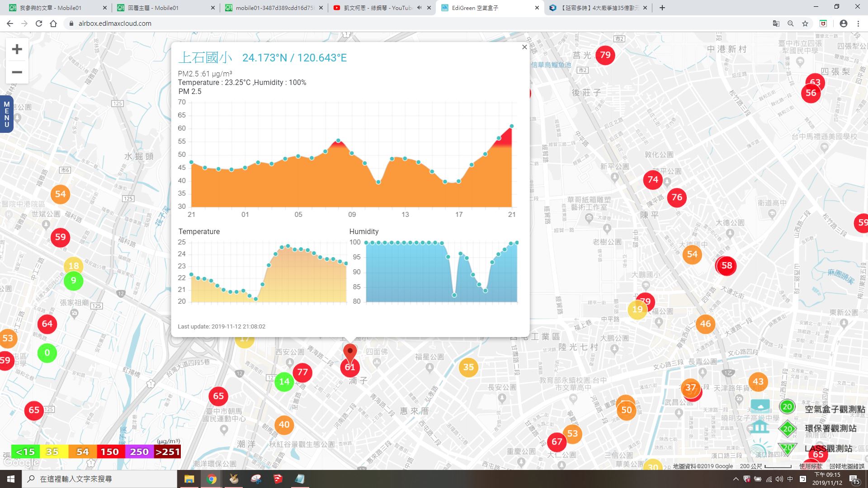Viewport: 868px width, 488px height.
Task: Focus the airbox.edimaxcloud.com address bar
Action: tap(416, 23)
